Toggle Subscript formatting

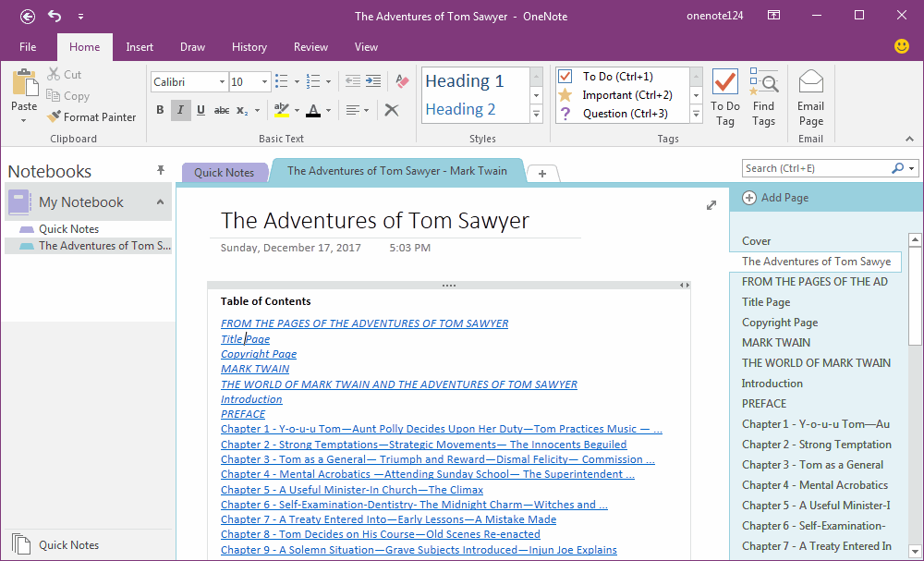[241, 110]
